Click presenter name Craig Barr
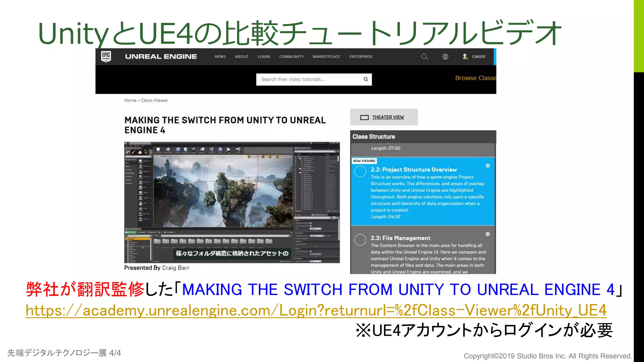The image size is (644, 362). 175,268
